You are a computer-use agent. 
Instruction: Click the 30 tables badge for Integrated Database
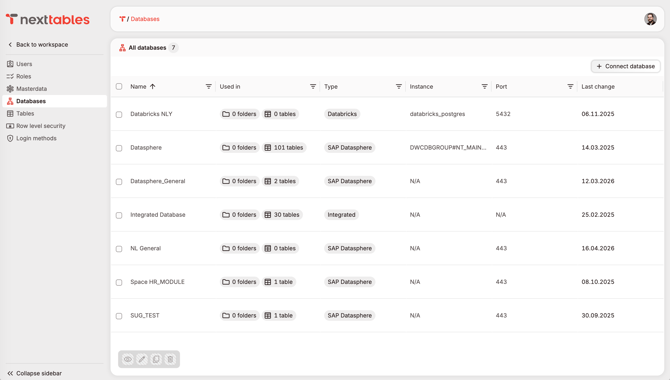(282, 215)
